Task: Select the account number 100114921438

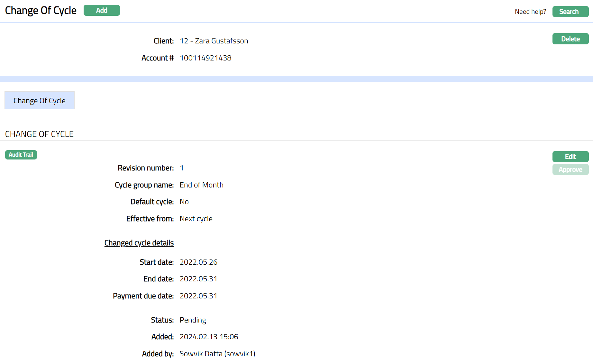Action: tap(205, 58)
